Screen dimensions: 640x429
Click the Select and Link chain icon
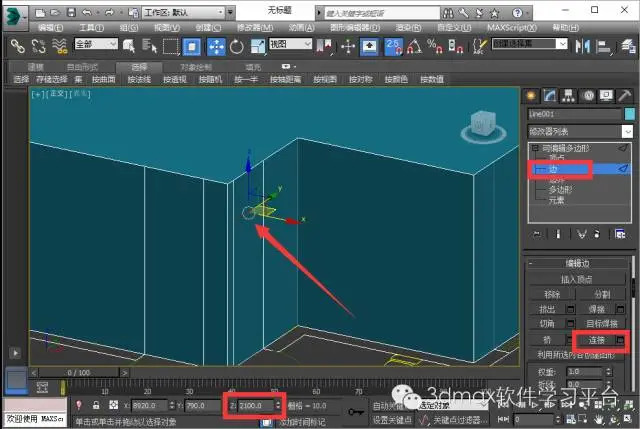coord(18,46)
